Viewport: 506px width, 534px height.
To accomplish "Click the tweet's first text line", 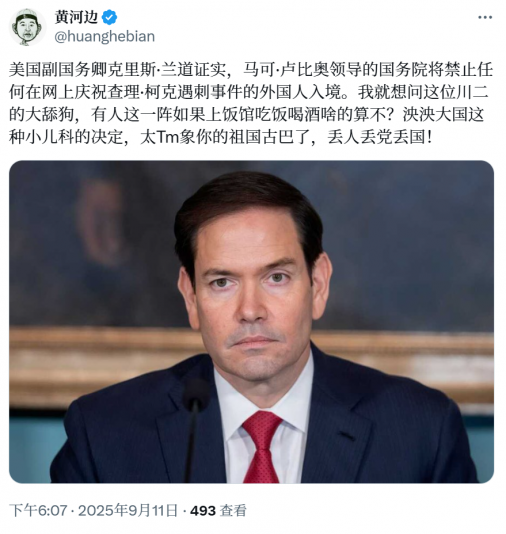I will click(251, 69).
